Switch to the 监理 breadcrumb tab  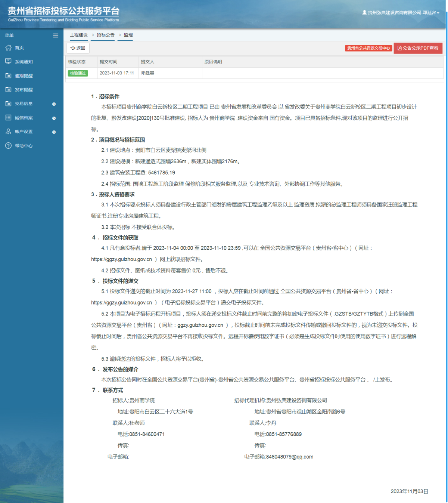coord(128,35)
